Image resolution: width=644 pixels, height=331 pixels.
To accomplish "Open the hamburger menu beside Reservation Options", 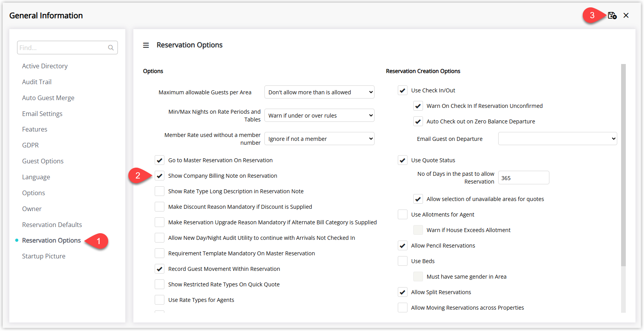I will 146,45.
